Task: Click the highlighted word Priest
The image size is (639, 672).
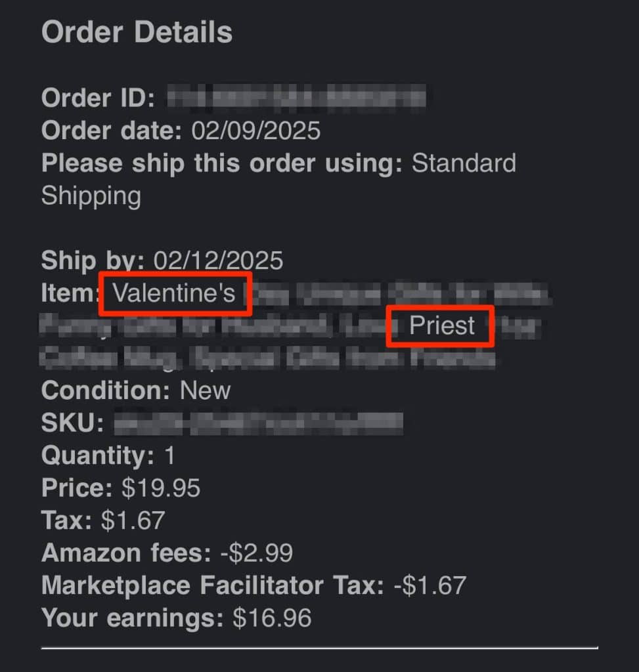Action: (442, 325)
